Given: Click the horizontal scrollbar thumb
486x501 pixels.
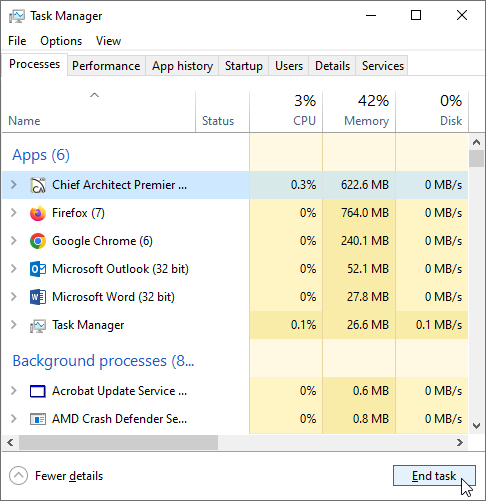Looking at the screenshot, I should coord(118,443).
